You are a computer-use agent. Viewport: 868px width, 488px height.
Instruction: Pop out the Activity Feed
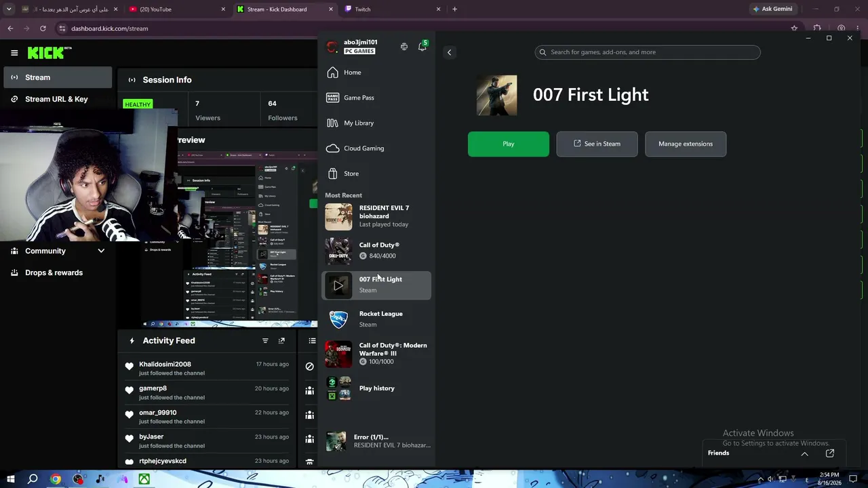pos(281,341)
